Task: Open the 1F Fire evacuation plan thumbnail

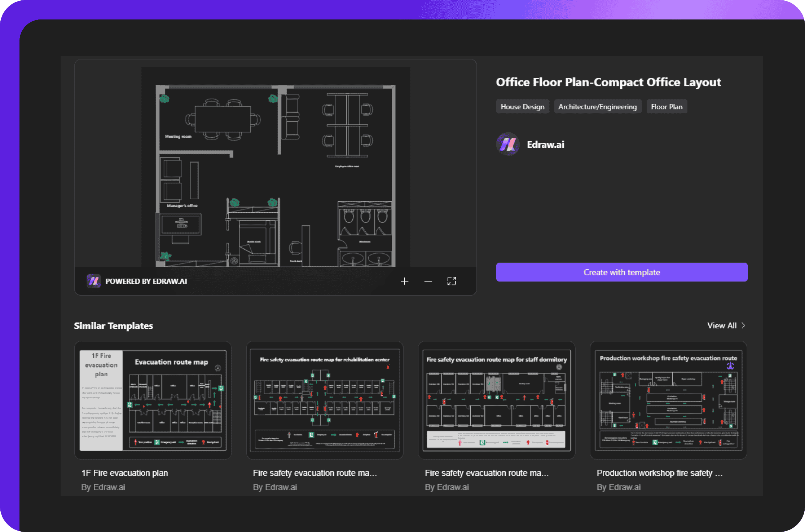Action: coord(153,400)
